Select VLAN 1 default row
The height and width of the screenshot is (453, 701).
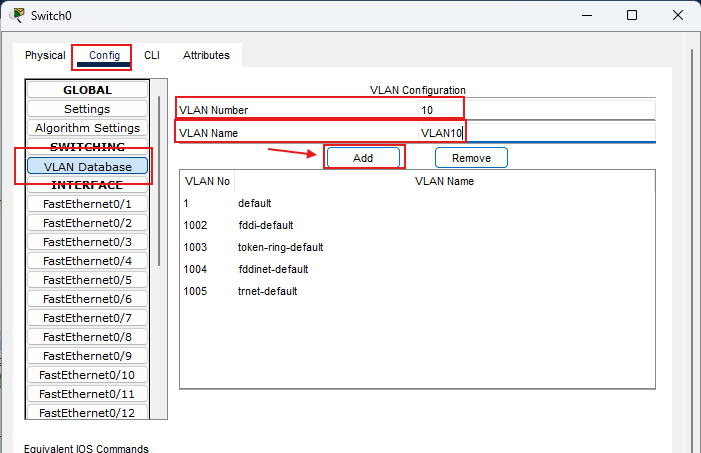[x=417, y=203]
